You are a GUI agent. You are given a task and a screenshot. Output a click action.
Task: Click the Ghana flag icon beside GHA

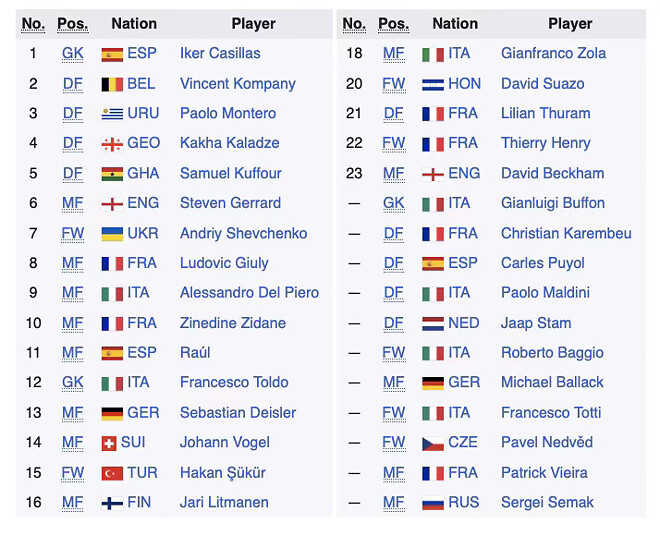point(112,174)
